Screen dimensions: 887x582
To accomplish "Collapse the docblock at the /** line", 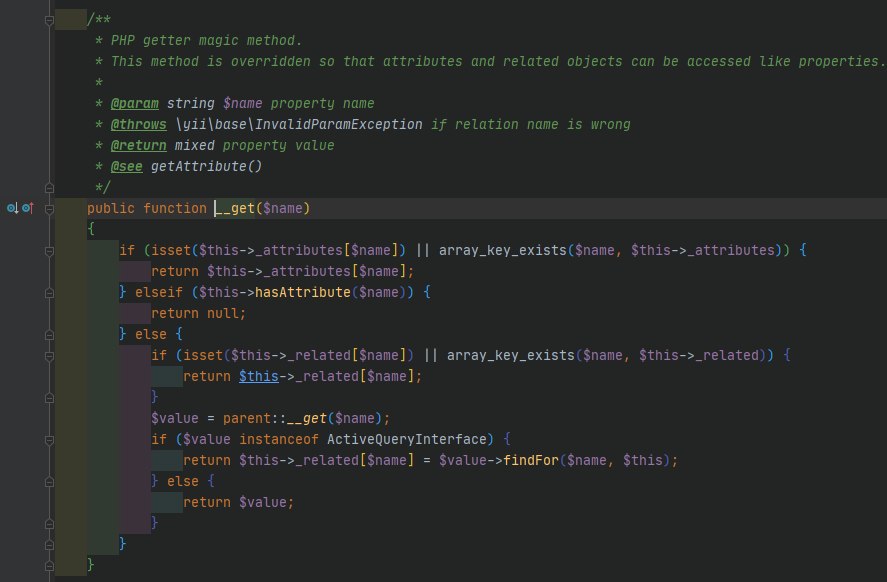I will 49,20.
